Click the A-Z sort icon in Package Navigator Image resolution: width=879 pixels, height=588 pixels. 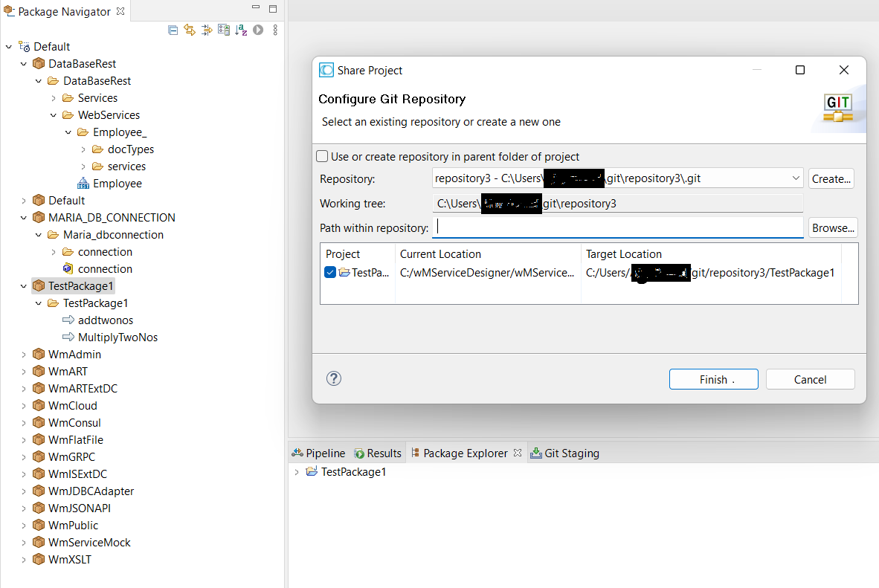[241, 30]
